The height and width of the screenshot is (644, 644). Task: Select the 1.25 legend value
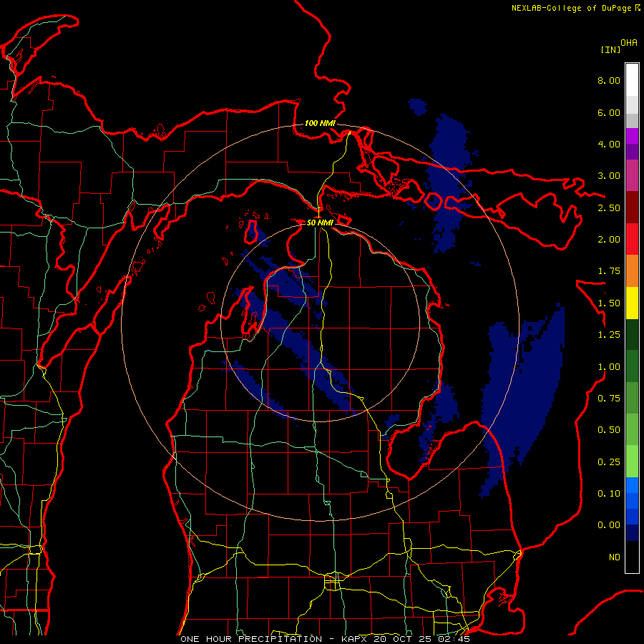609,335
